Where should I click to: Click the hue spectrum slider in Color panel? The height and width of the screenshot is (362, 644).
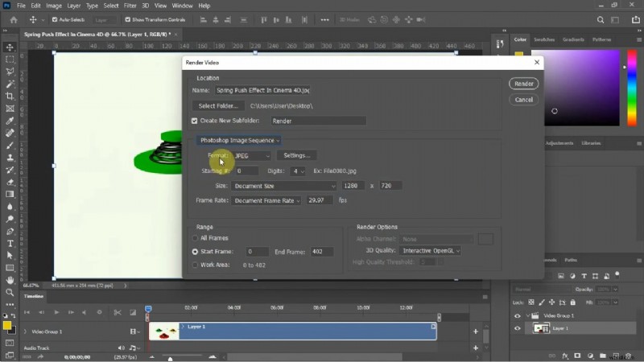[x=632, y=88]
